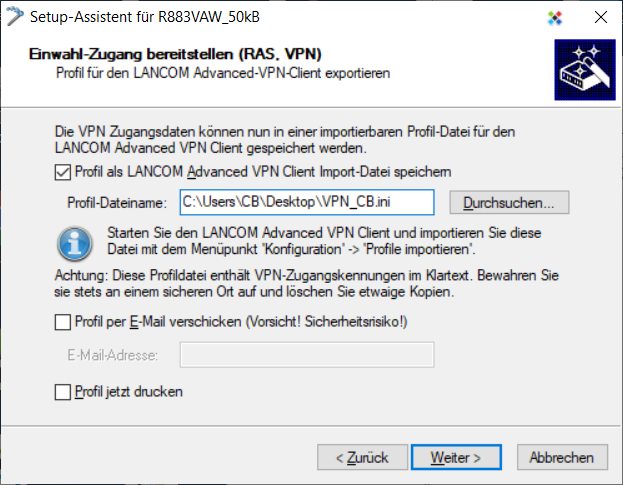Go back with the Zurück button
This screenshot has height=485, width=623.
pyautogui.click(x=362, y=457)
